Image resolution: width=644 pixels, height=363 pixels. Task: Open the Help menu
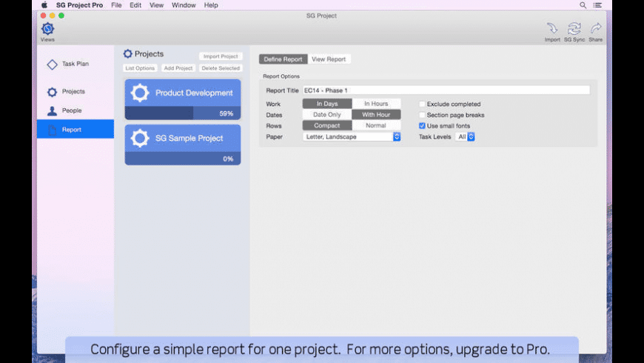pos(211,5)
